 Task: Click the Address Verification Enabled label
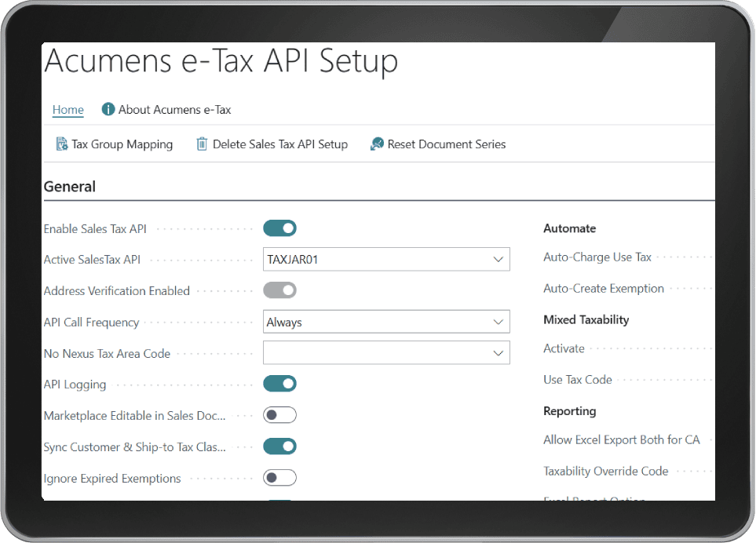[117, 291]
